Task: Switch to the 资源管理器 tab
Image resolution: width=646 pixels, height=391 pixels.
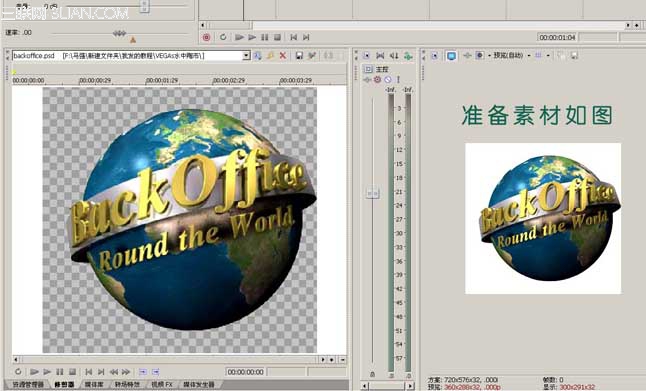Action: click(27, 384)
